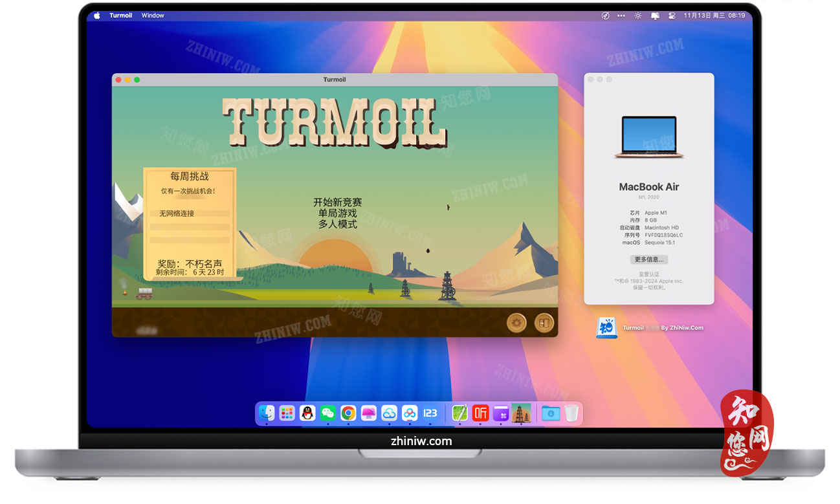
Task: Choose multiplayer mode (多人模式)
Action: 338,224
